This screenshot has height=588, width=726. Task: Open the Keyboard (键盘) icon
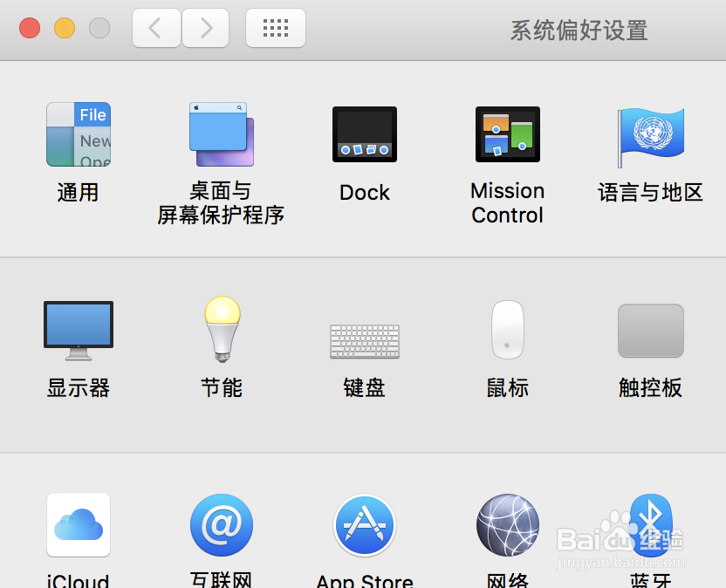[x=365, y=342]
